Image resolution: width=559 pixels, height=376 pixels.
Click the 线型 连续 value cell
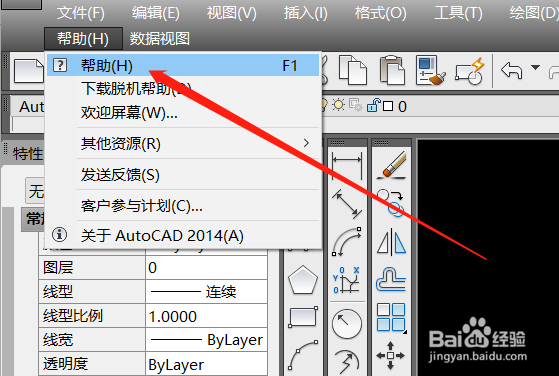coord(207,292)
